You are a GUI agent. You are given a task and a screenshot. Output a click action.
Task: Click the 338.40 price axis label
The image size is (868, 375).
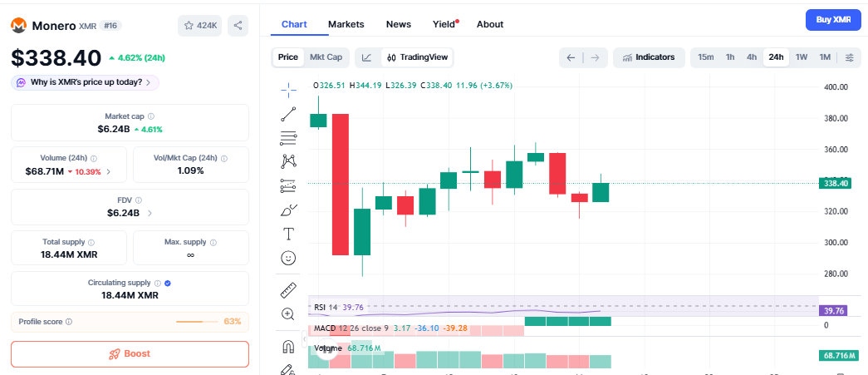(834, 184)
